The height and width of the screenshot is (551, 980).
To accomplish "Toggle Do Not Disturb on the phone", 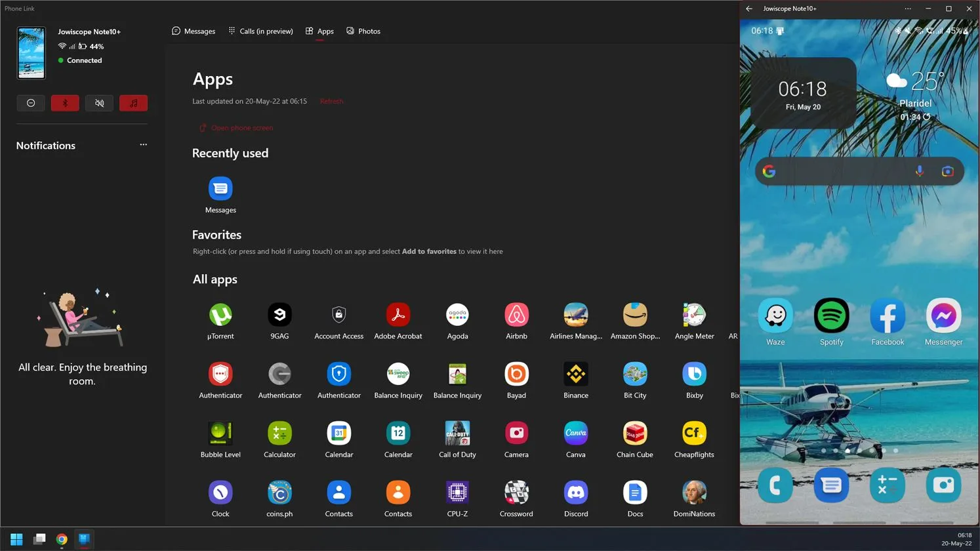I will (31, 103).
